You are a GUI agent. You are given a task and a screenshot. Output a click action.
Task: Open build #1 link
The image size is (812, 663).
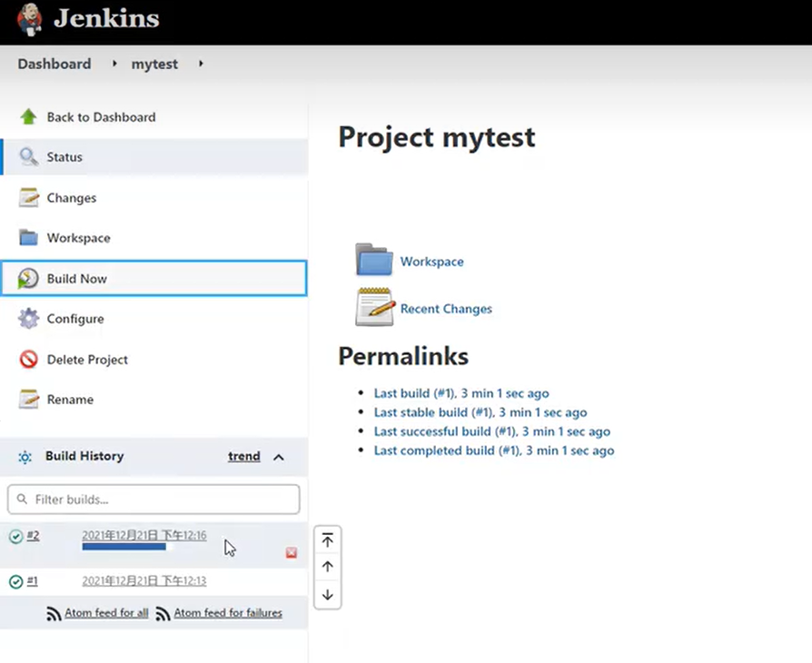click(32, 580)
